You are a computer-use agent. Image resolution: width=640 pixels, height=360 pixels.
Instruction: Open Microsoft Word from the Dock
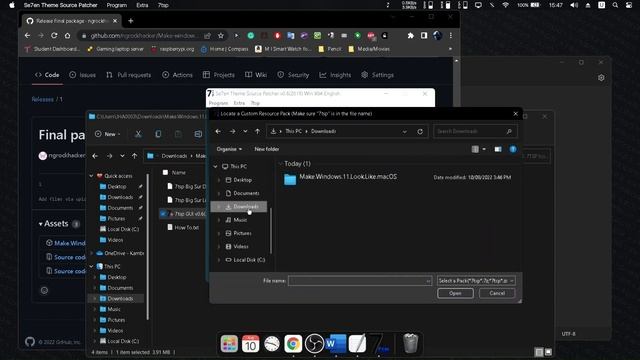[336, 344]
